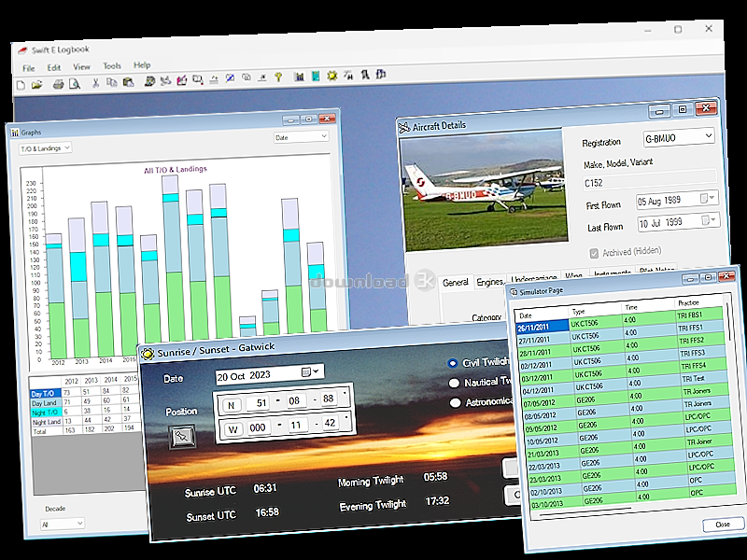Click the new file toolbar icon
Image resolution: width=747 pixels, height=560 pixels.
pyautogui.click(x=21, y=85)
